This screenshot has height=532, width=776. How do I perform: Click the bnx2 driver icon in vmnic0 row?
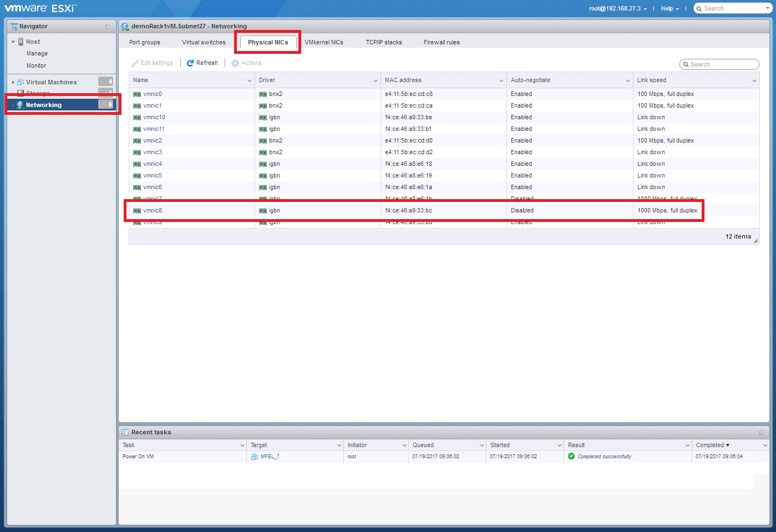click(263, 94)
